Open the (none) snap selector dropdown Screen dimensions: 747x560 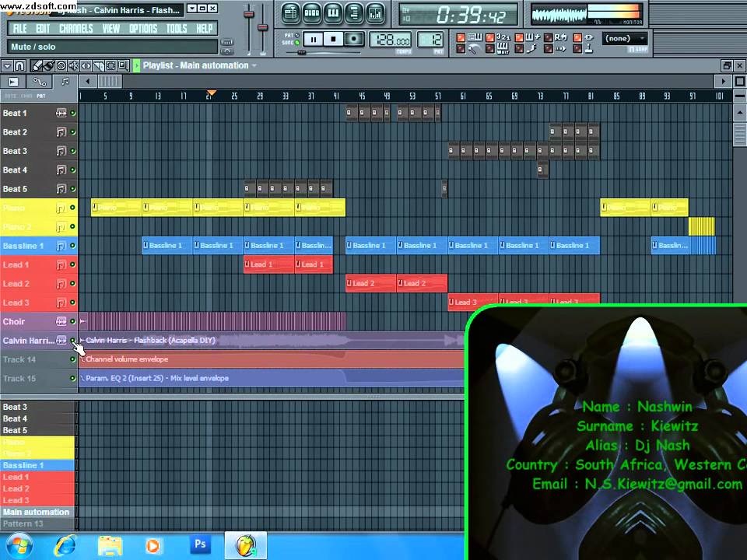click(x=625, y=39)
